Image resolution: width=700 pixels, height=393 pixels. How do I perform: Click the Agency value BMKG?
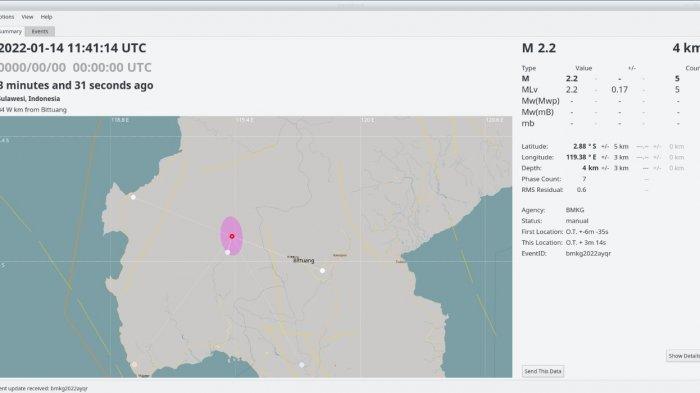pos(575,210)
